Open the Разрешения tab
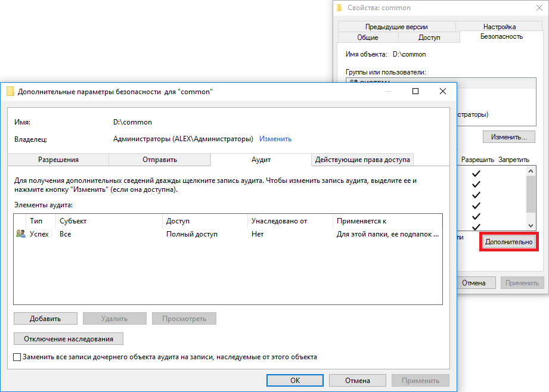The image size is (549, 392). [x=58, y=160]
